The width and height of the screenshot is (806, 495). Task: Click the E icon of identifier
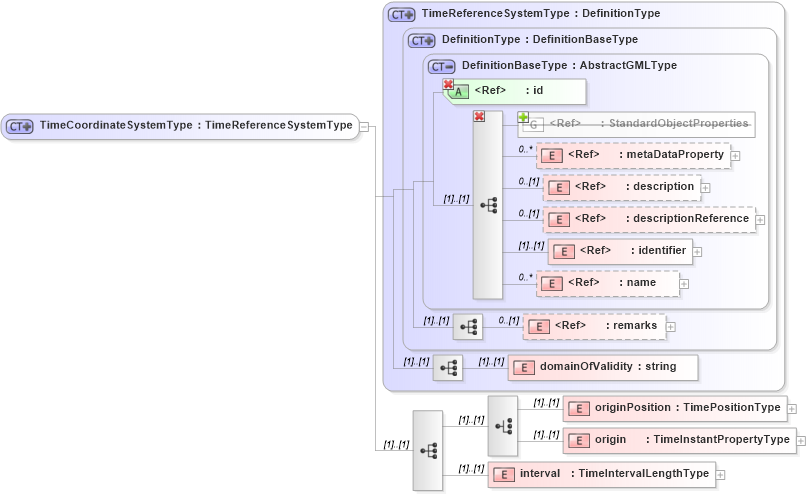(x=564, y=251)
